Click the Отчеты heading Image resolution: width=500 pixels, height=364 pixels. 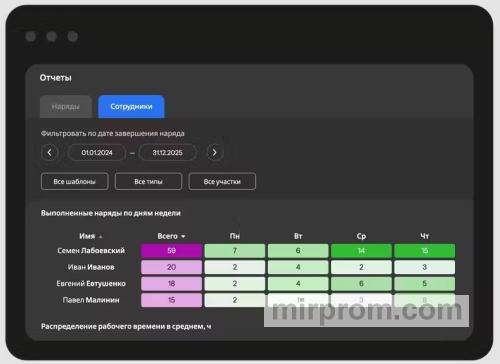56,78
